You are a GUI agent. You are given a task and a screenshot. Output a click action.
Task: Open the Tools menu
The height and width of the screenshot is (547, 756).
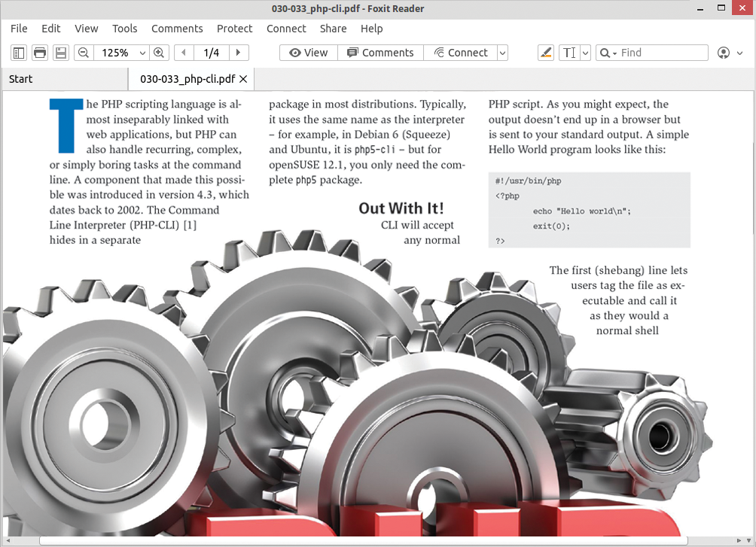point(124,29)
